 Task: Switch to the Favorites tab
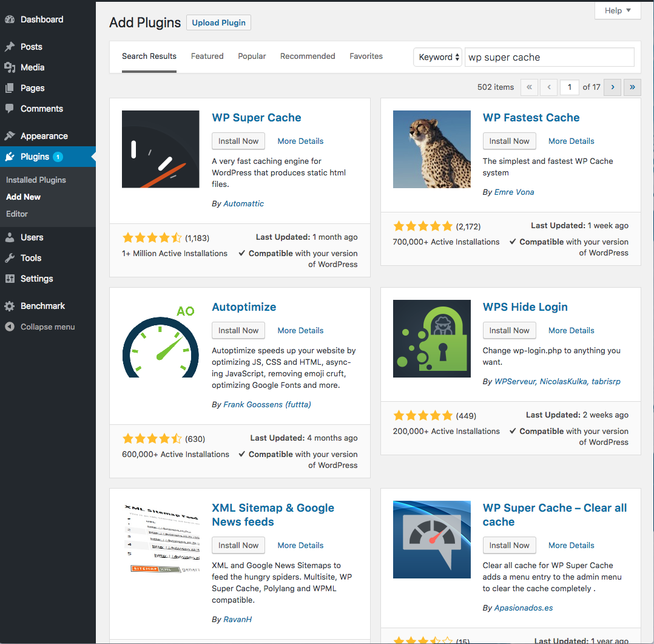[x=366, y=56]
